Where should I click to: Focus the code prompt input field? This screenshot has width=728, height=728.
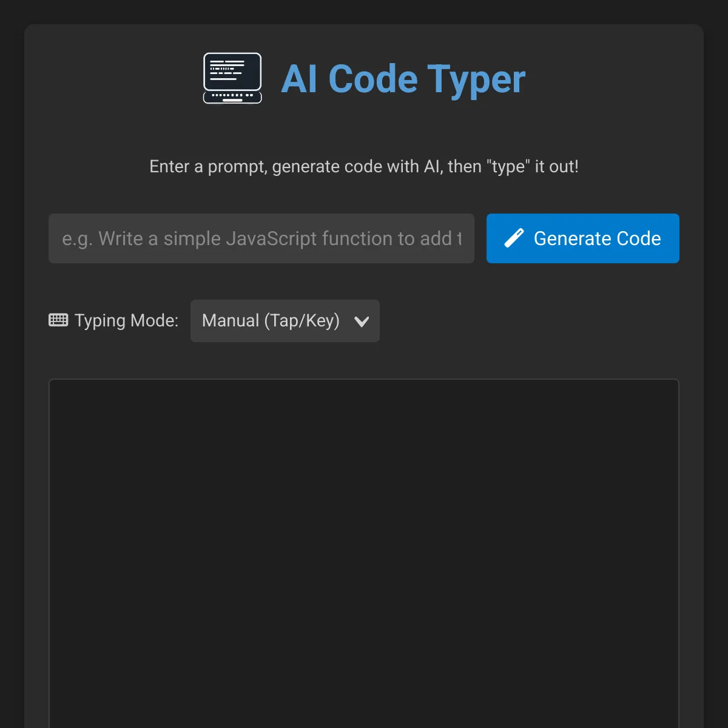[261, 238]
